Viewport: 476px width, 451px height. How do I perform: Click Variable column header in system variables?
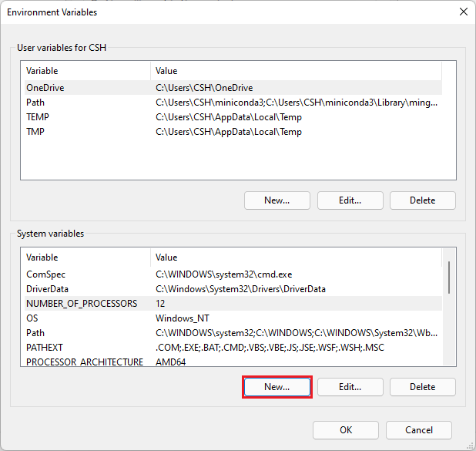pyautogui.click(x=88, y=257)
